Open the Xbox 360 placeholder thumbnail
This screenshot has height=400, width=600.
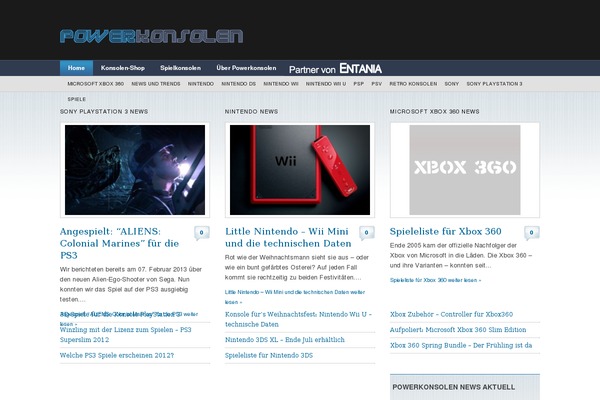pyautogui.click(x=465, y=170)
